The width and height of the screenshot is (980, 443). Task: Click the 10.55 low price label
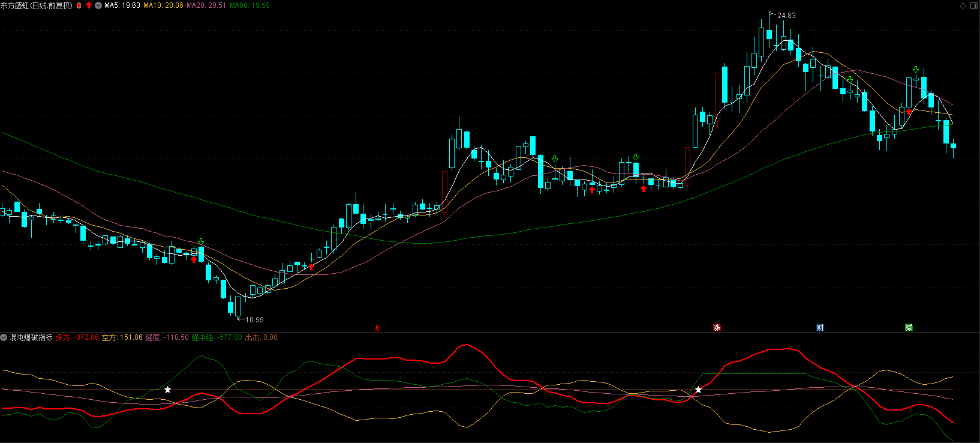254,320
